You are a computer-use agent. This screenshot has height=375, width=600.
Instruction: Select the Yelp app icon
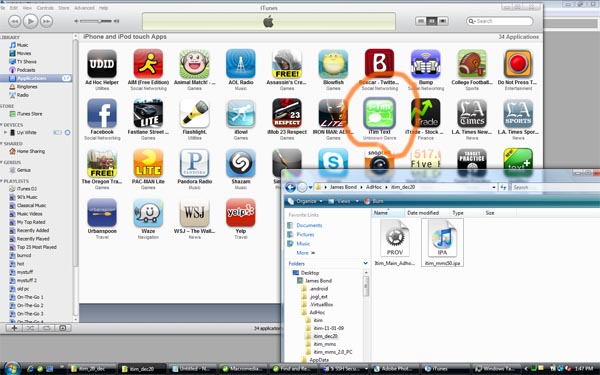tap(241, 213)
